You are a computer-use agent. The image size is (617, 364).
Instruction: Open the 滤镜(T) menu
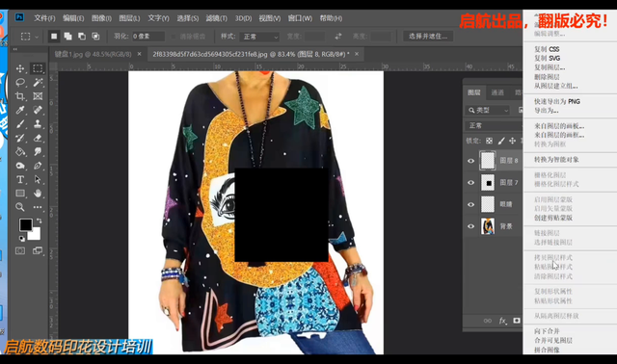tap(216, 18)
